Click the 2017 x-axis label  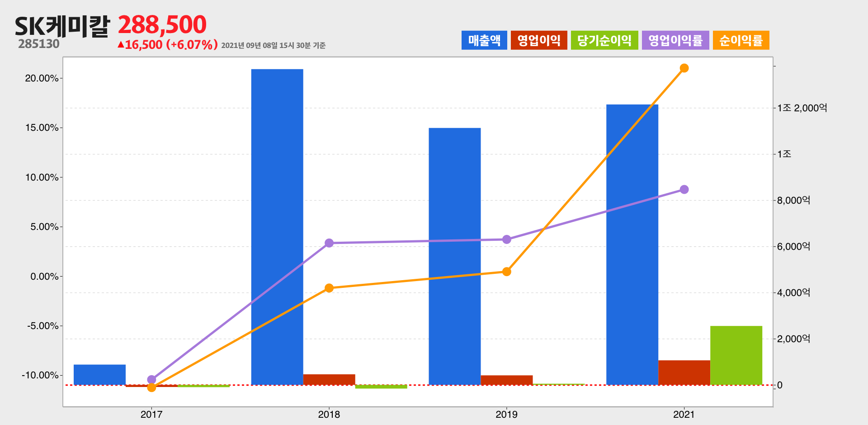point(151,415)
